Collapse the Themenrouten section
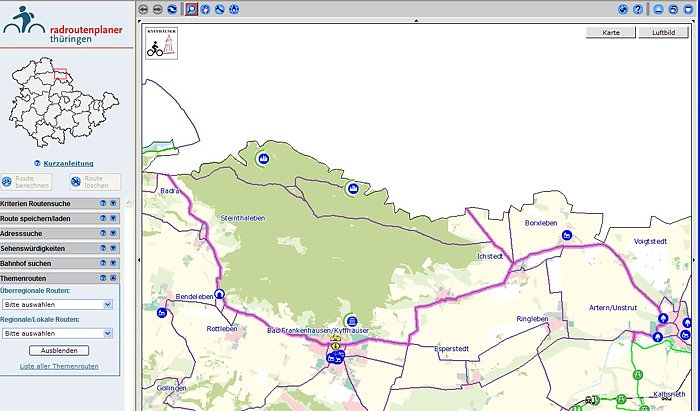 click(x=113, y=277)
